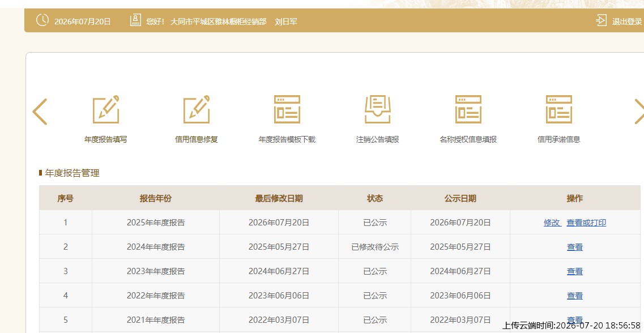Click the 退出登录 text link

[x=627, y=22]
